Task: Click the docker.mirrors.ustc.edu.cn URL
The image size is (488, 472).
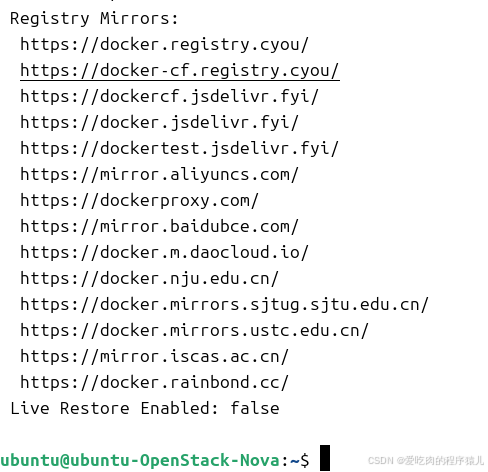Action: coord(194,331)
